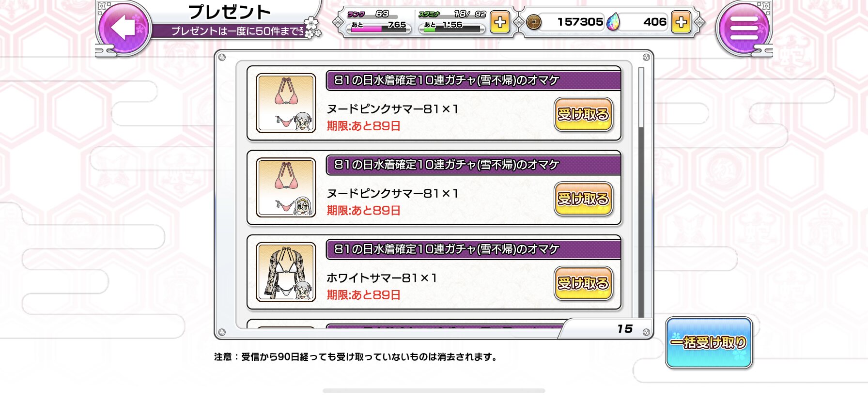Screen dimensions: 868x401
Task: Claim the ホワイトサマー81 present
Action: pyautogui.click(x=583, y=283)
